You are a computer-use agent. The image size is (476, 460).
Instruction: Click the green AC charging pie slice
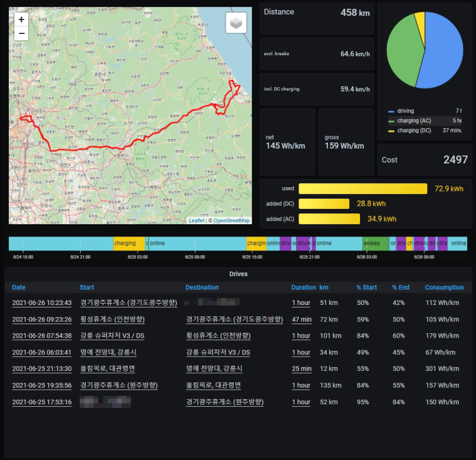pos(402,52)
